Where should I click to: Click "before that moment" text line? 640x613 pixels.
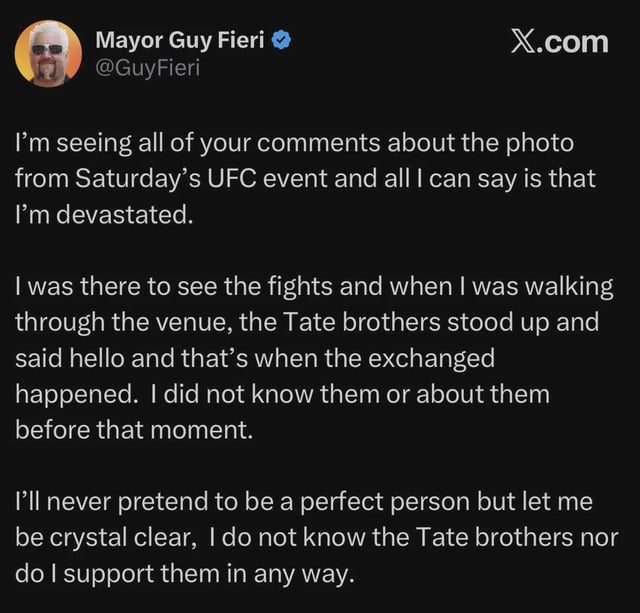[x=115, y=428]
